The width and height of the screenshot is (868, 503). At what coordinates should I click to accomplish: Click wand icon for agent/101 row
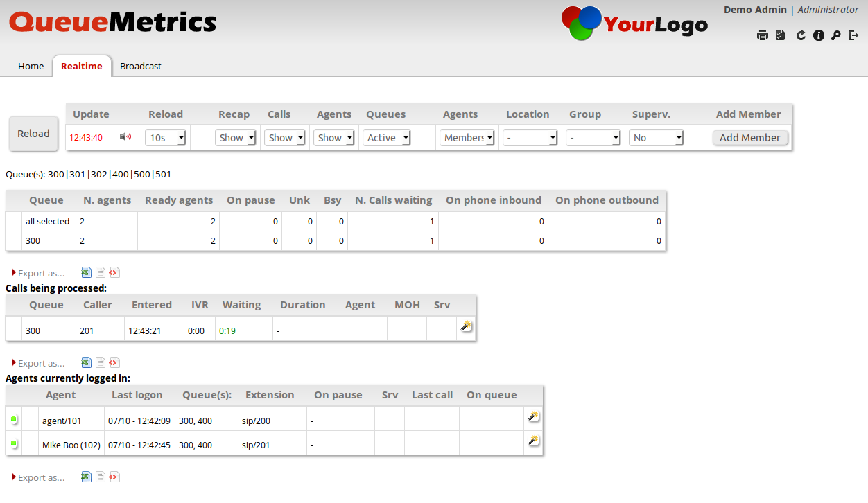[533, 416]
